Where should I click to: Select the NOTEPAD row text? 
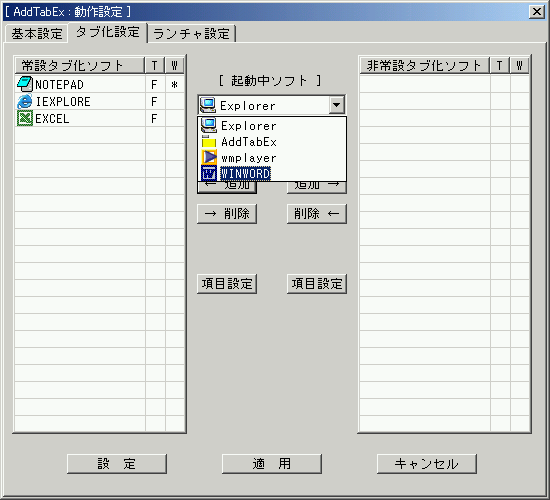(59, 85)
